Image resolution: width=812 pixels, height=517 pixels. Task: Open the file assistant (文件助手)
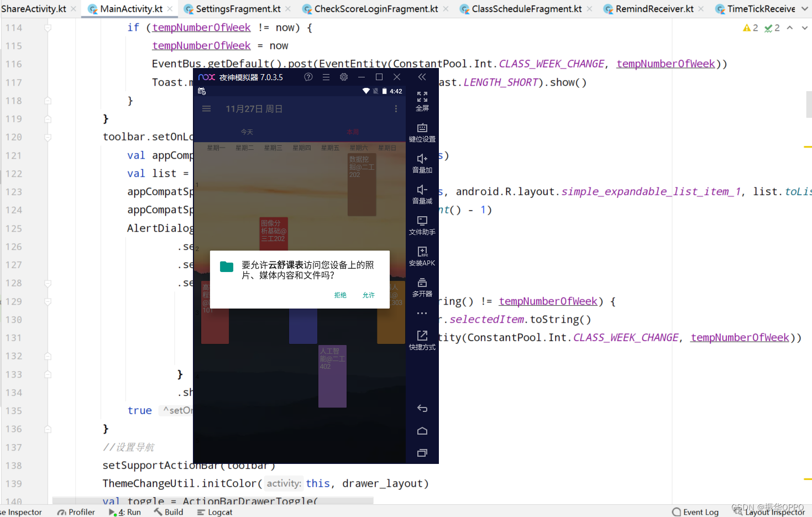pos(422,226)
